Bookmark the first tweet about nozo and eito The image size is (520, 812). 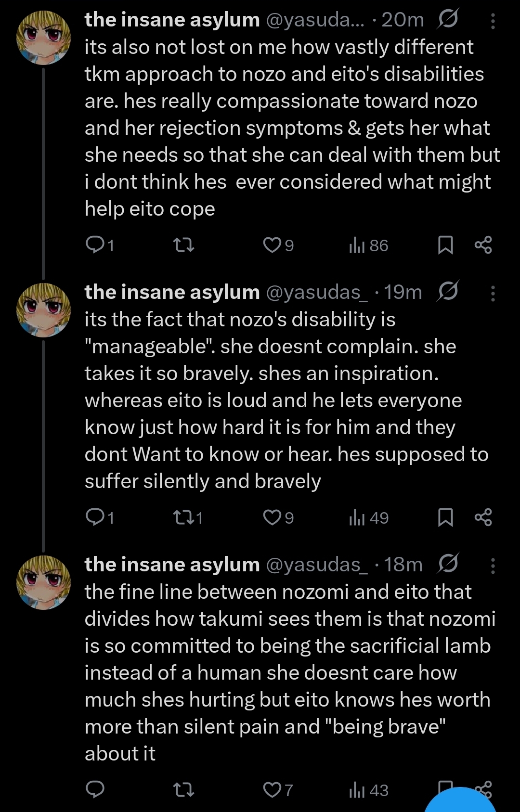tap(445, 245)
